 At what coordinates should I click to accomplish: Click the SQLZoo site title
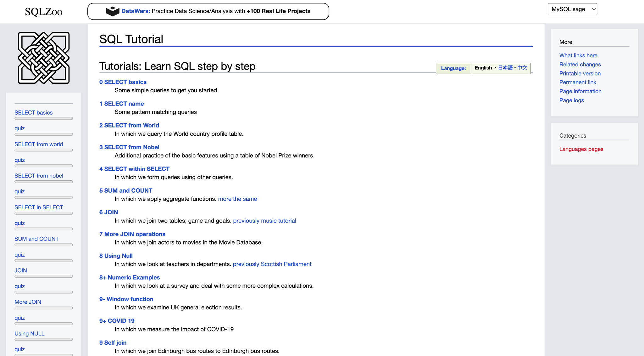[x=44, y=12]
